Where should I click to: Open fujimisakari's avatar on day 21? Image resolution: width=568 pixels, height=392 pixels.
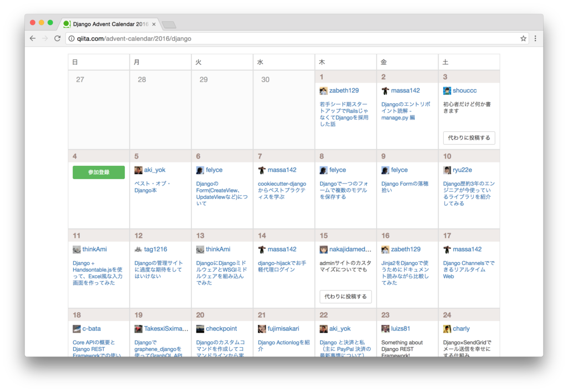262,329
